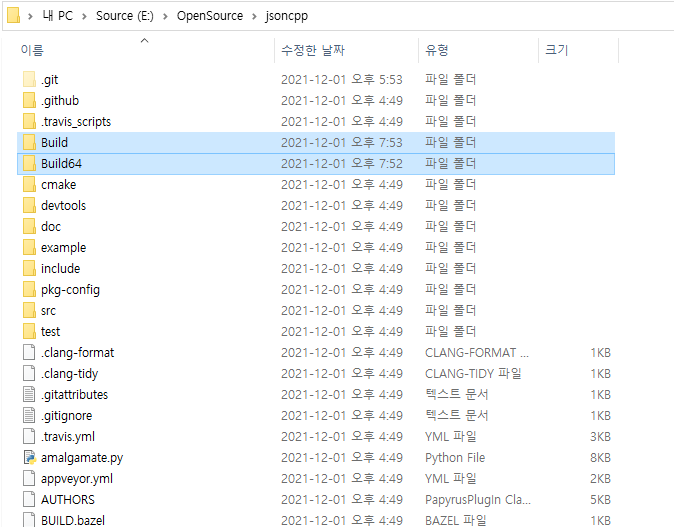Click the folder icon in the address bar
Screen dimensions: 674x527
13,15
